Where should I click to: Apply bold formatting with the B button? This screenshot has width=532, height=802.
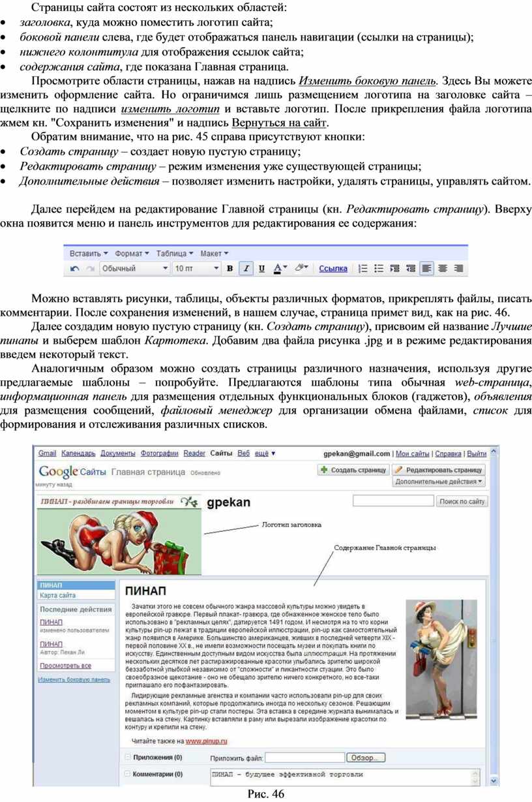(229, 268)
